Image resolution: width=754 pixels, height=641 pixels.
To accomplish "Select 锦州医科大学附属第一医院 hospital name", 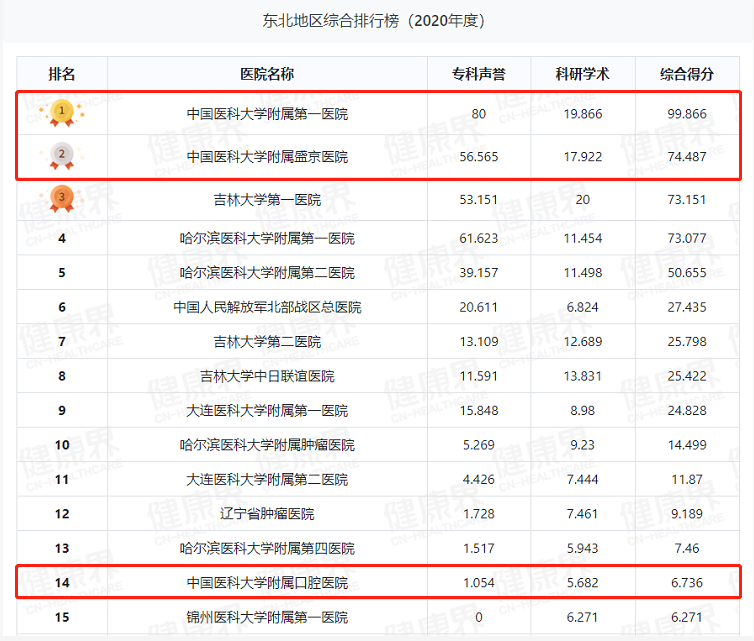I will click(x=267, y=617).
